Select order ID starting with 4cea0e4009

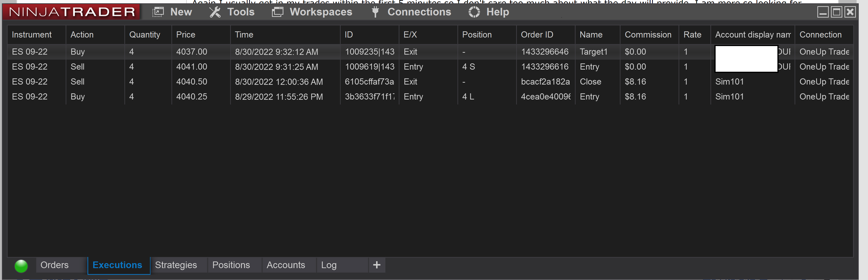546,97
